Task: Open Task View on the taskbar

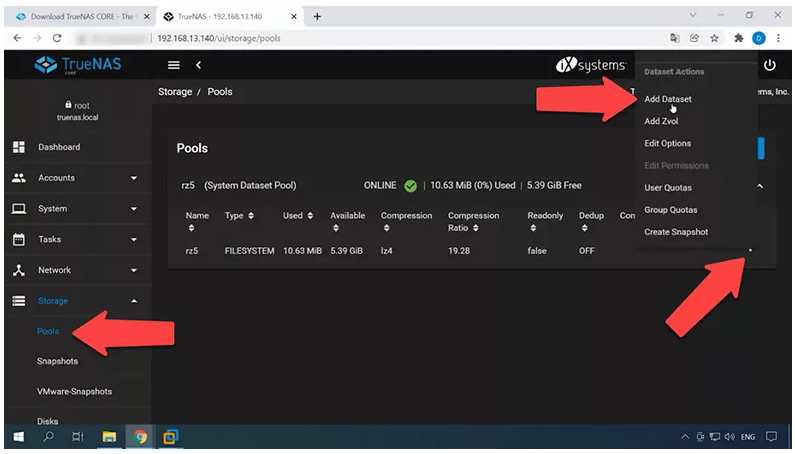Action: pyautogui.click(x=78, y=436)
